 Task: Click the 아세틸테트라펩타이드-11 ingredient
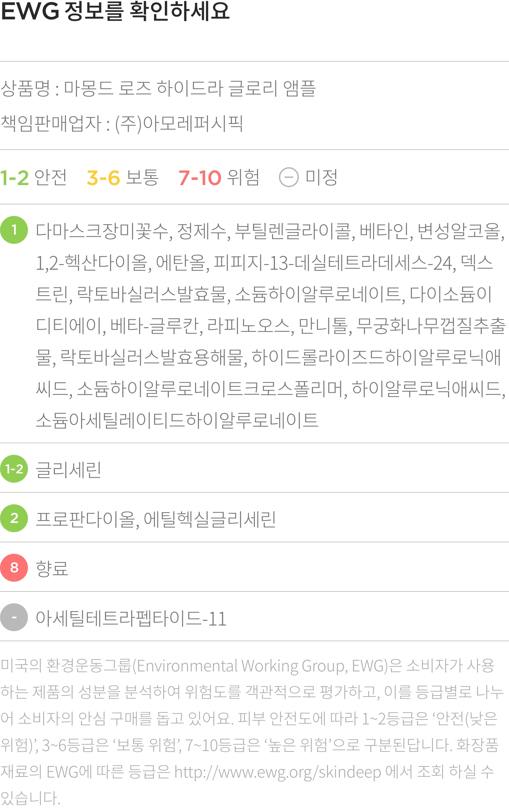coord(131,618)
